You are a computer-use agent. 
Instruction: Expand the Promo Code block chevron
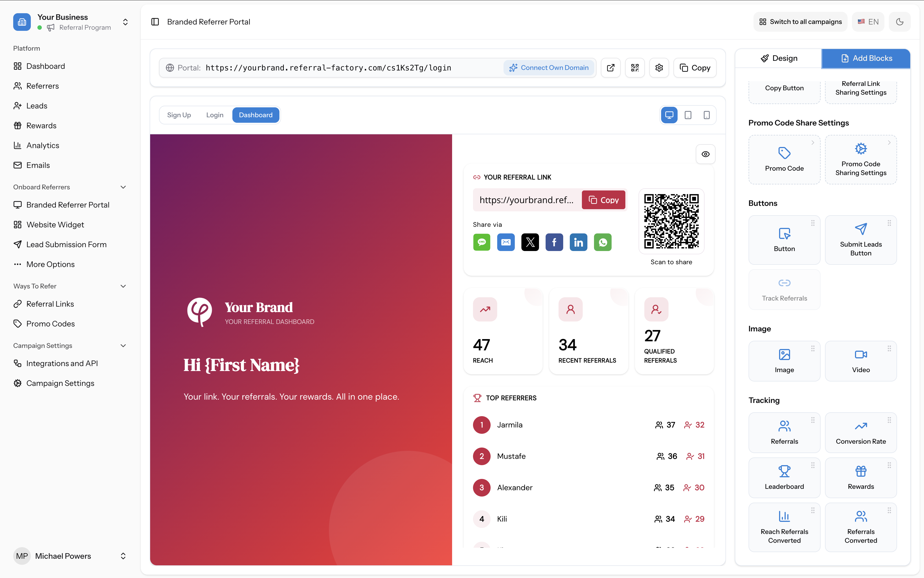(x=813, y=143)
